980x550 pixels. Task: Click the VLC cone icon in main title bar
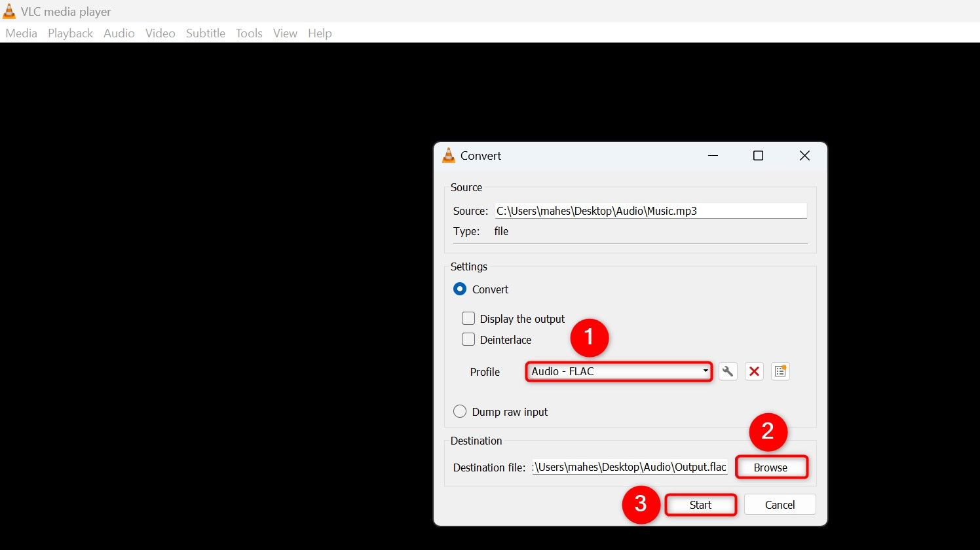tap(9, 11)
